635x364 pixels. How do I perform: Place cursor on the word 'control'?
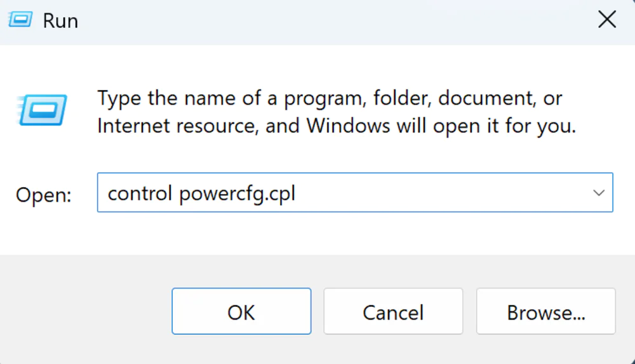pos(140,193)
